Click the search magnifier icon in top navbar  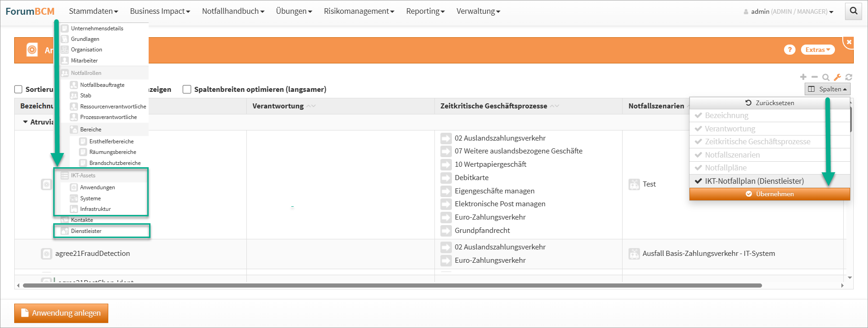(x=853, y=11)
